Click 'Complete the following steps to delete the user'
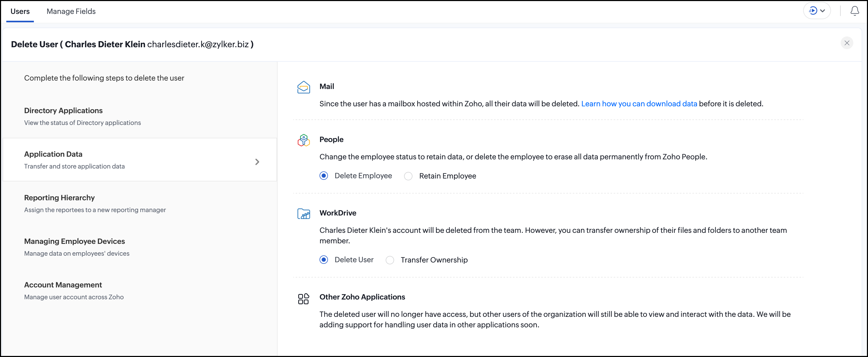Image resolution: width=868 pixels, height=357 pixels. click(x=104, y=78)
